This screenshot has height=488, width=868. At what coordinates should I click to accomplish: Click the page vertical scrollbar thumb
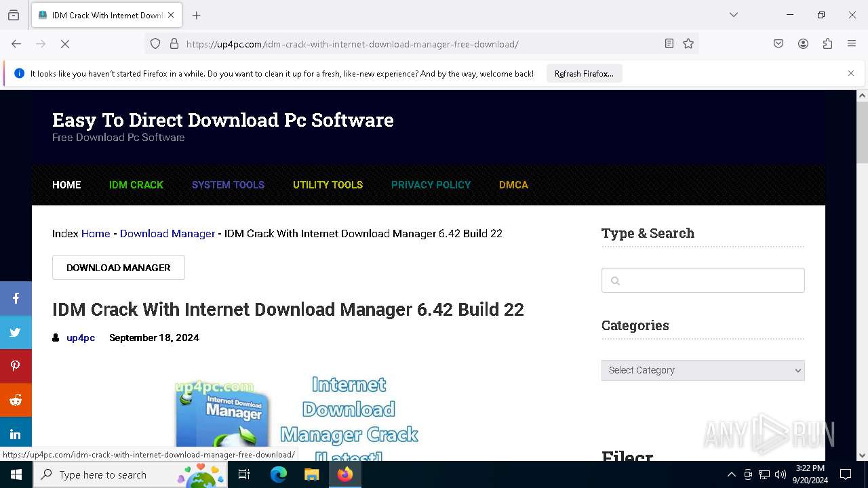tap(862, 132)
